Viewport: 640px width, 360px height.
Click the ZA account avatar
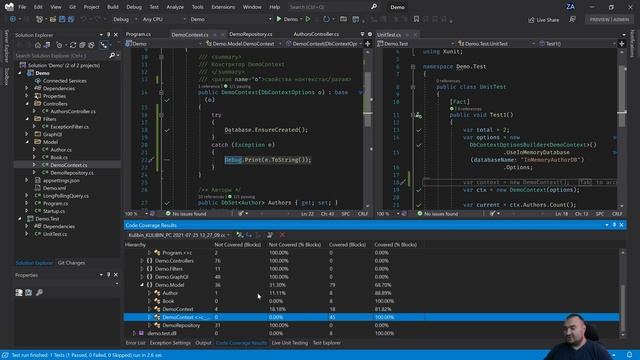coord(570,7)
